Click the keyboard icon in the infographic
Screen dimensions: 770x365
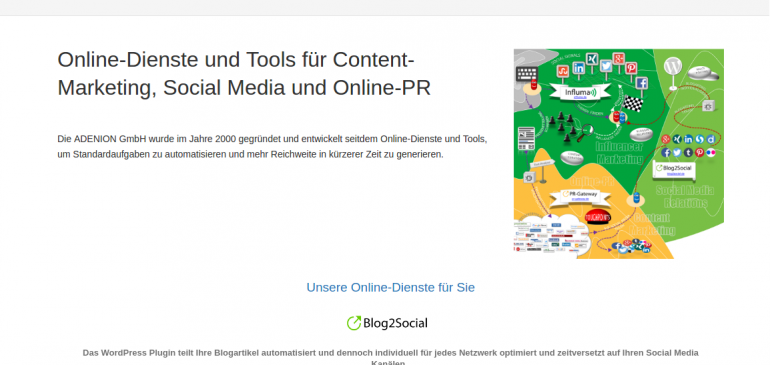point(527,74)
